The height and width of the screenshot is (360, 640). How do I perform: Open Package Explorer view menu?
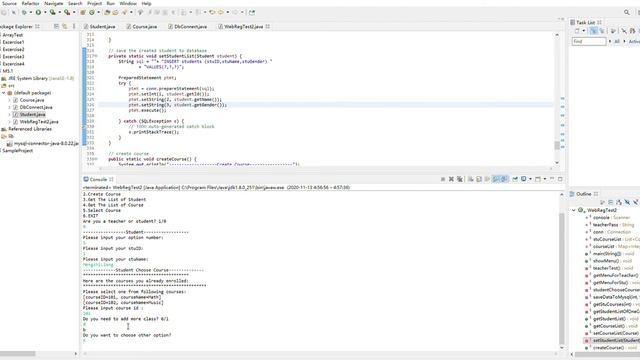coord(74,26)
